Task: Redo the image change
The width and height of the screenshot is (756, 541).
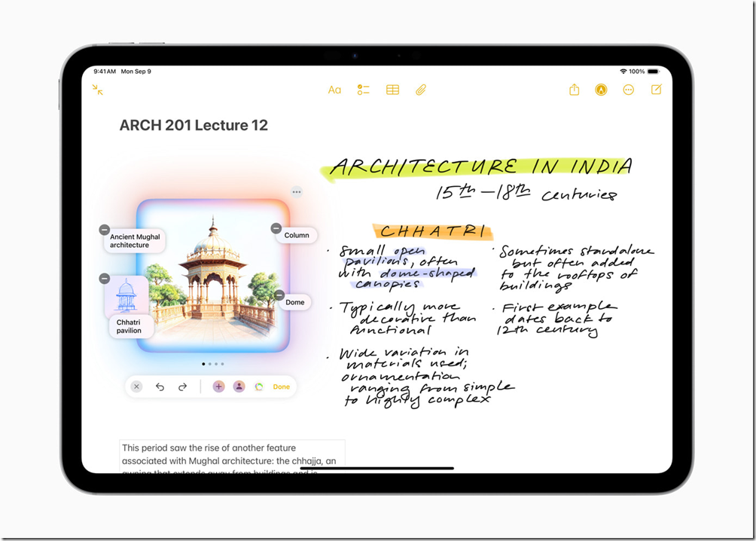Action: click(182, 387)
